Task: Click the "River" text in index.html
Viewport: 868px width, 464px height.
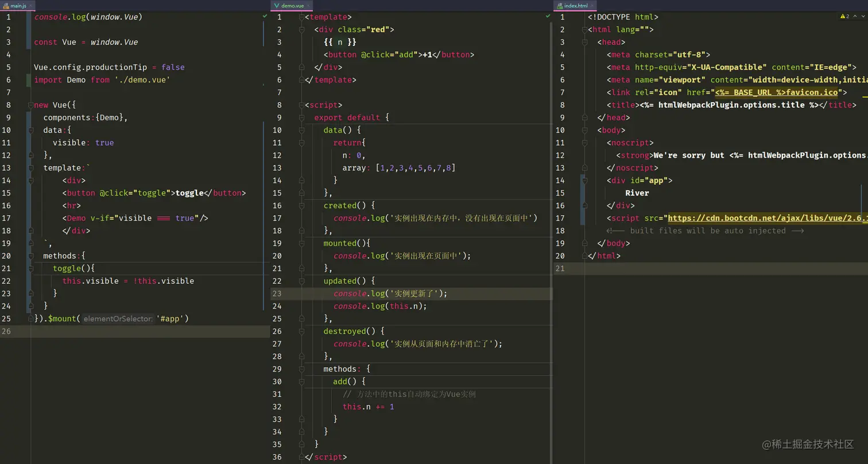Action: point(637,193)
